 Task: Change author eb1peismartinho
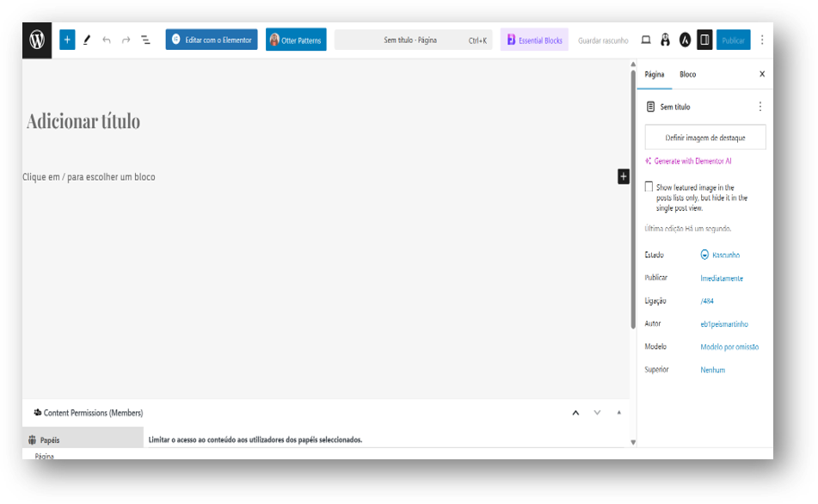coord(724,324)
